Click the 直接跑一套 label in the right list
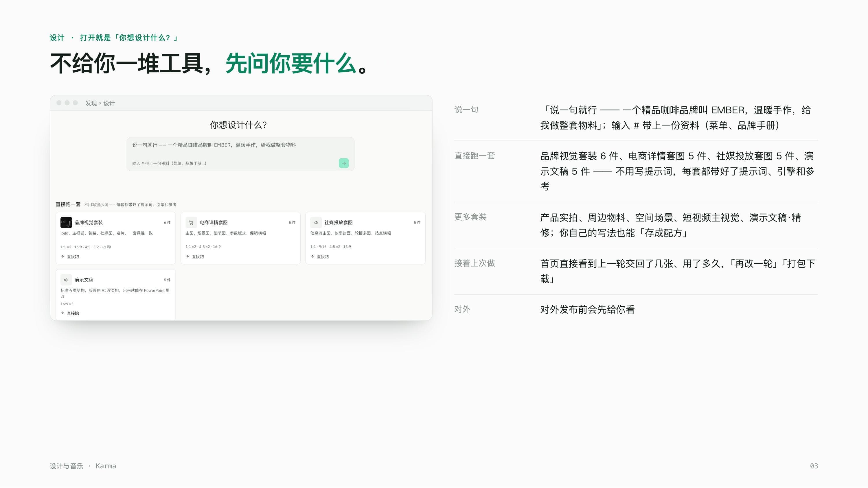This screenshot has width=868, height=488. (475, 156)
